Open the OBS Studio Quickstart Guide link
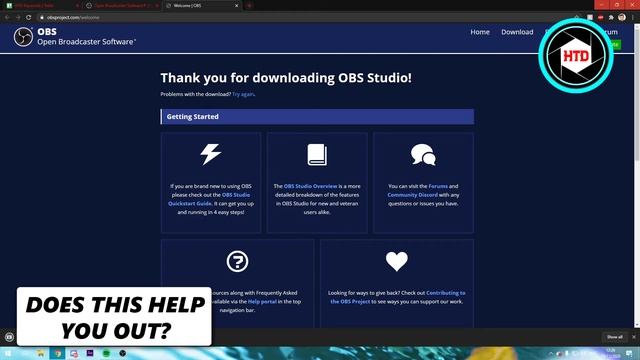Screen dimensions: 640x360 tap(209, 199)
